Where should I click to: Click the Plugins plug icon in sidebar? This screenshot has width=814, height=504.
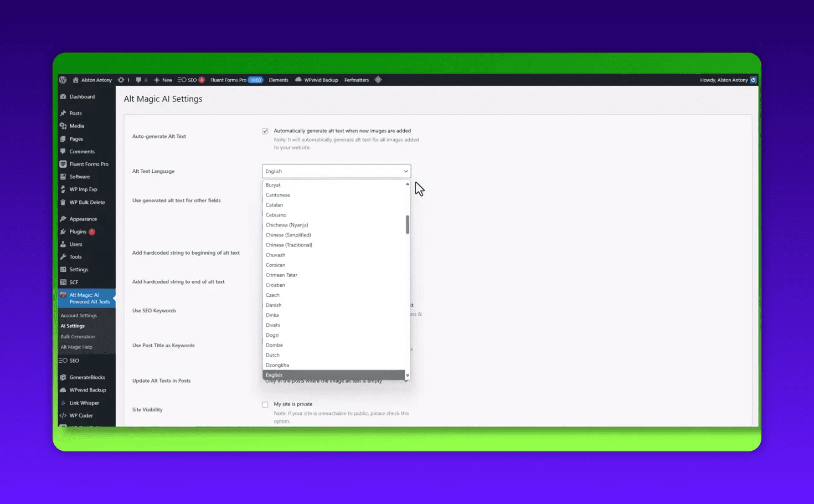pos(63,232)
